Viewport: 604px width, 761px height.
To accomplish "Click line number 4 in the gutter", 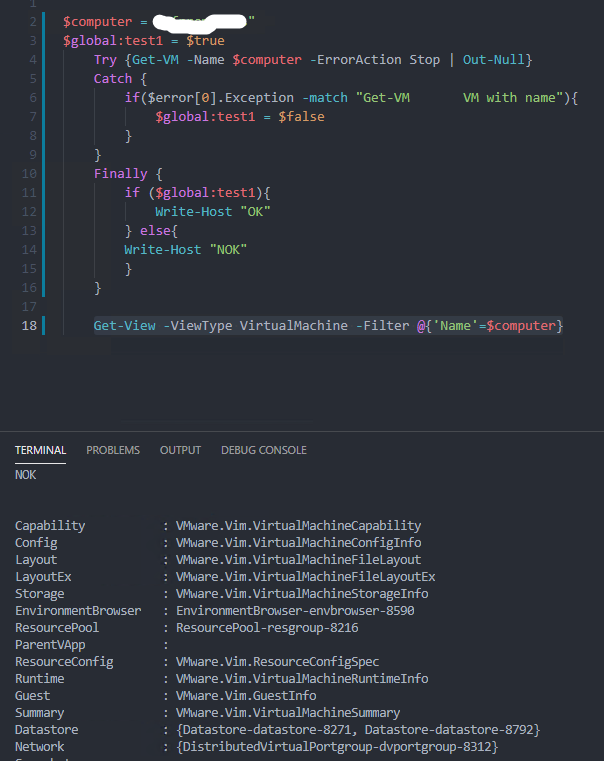I will coord(33,59).
